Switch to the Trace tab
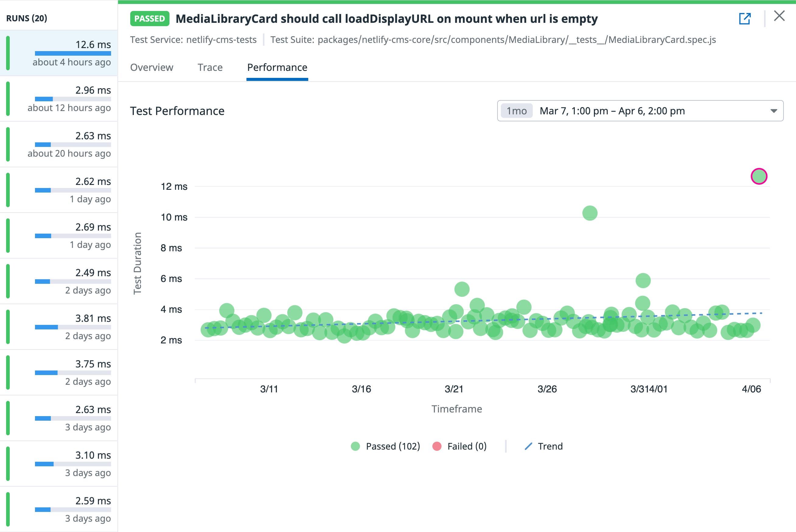This screenshot has width=796, height=532. [x=210, y=68]
